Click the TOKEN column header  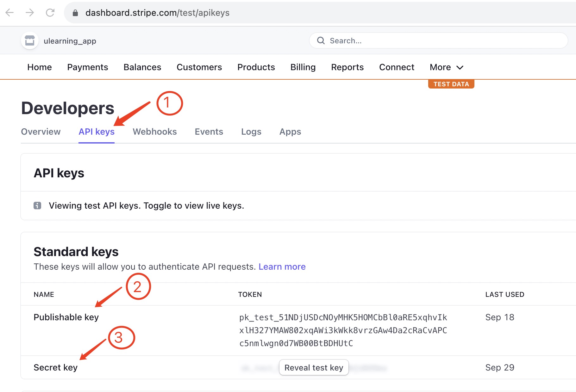[250, 294]
